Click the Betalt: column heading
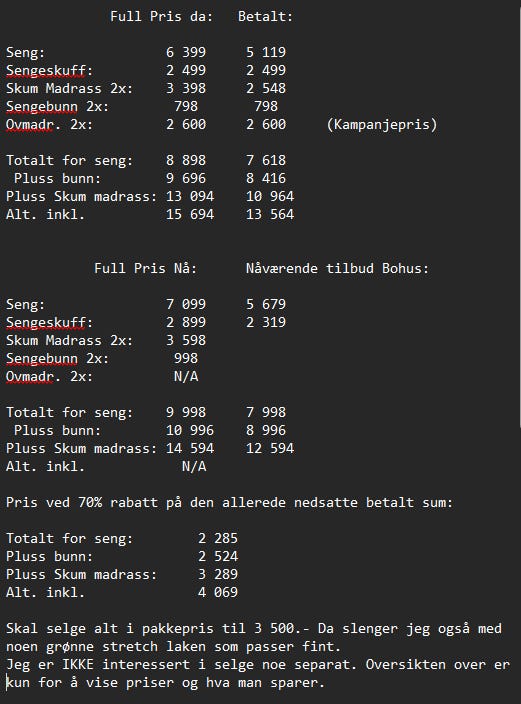 [265, 17]
